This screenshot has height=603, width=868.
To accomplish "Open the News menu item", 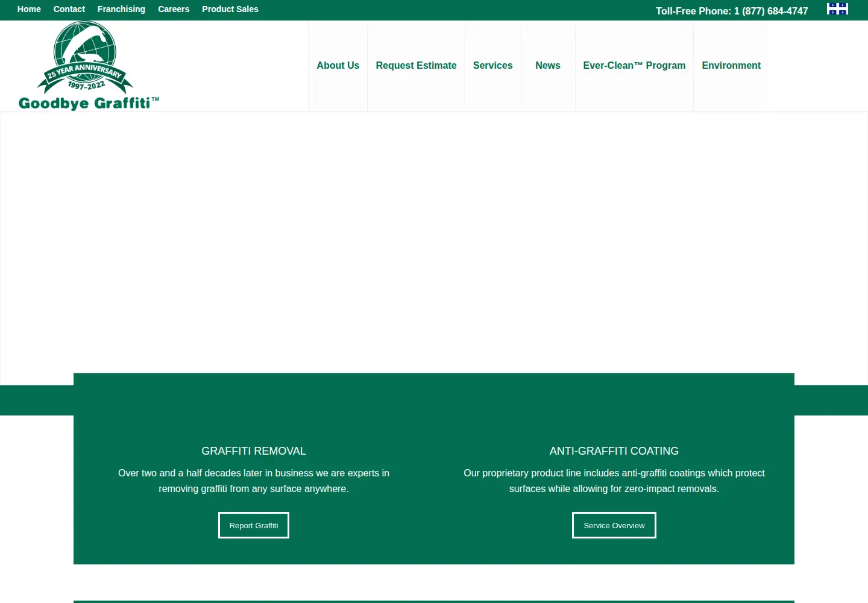I will pyautogui.click(x=548, y=66).
